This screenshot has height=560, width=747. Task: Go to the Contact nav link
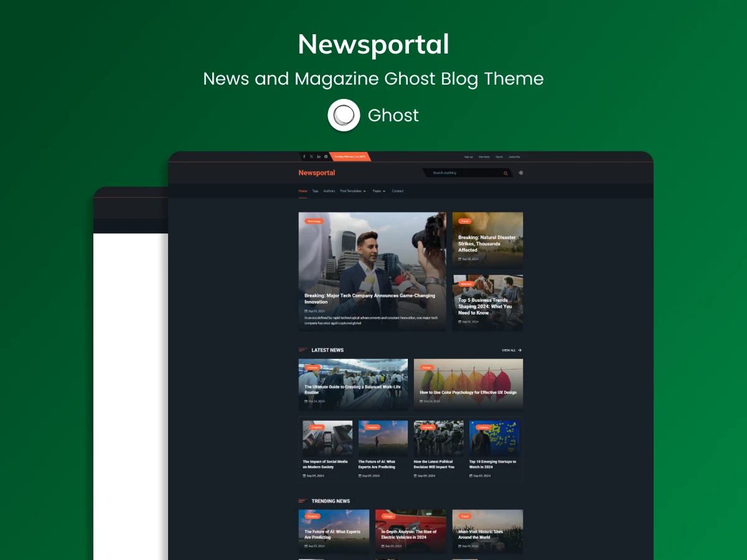[x=398, y=191]
